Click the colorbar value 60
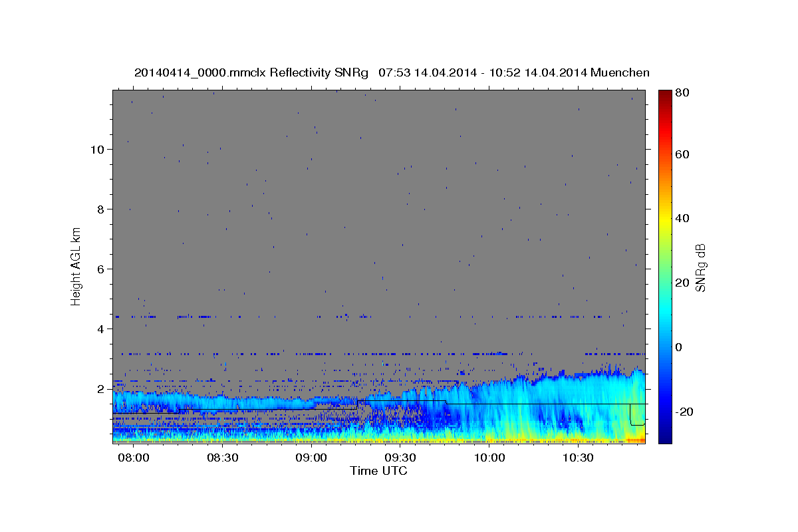 683,154
